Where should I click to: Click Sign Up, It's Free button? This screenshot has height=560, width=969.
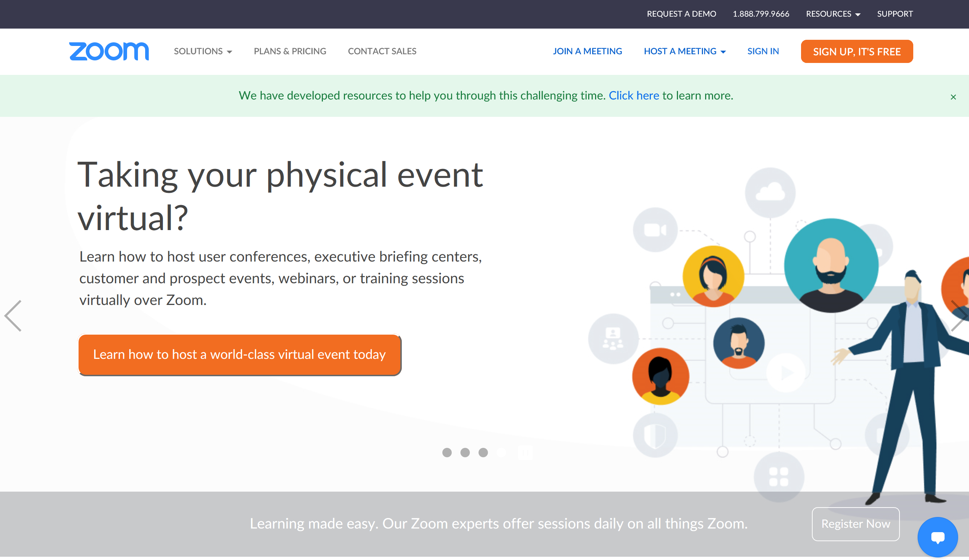coord(856,51)
